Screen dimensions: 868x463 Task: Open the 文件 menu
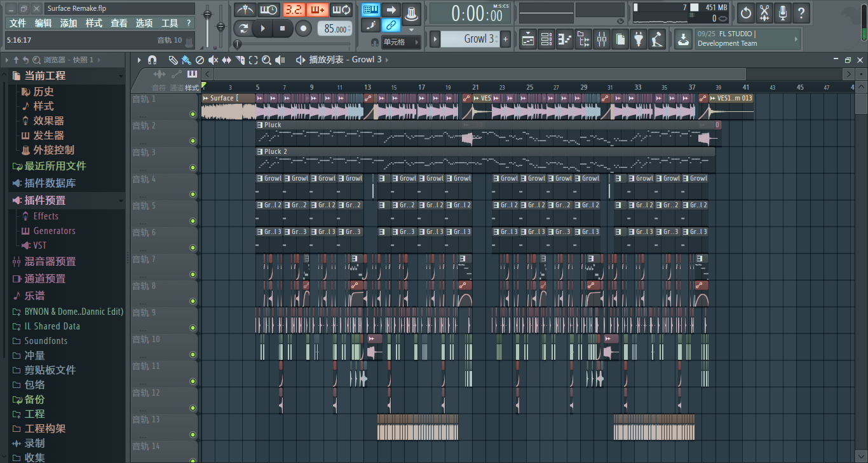(x=18, y=23)
